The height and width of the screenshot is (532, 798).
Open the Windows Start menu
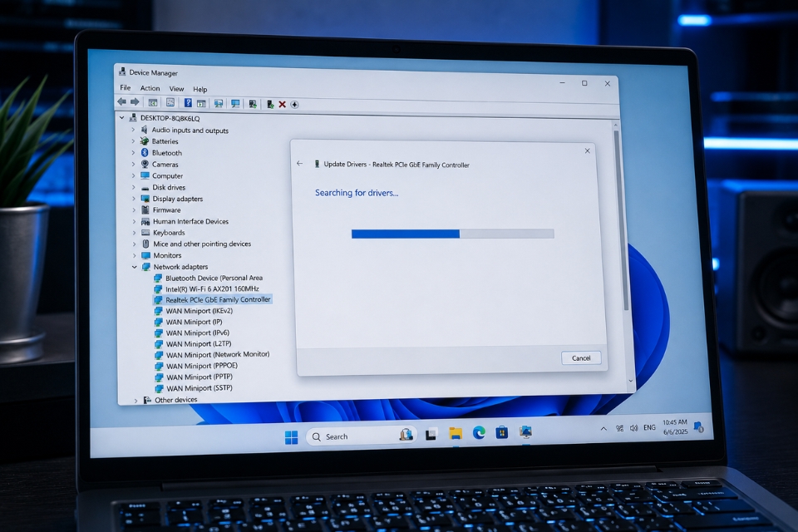point(291,437)
